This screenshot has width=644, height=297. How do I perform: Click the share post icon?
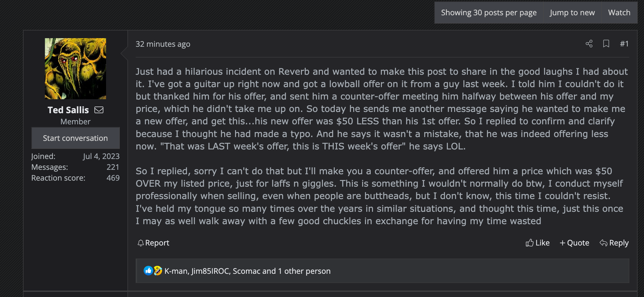pos(589,44)
